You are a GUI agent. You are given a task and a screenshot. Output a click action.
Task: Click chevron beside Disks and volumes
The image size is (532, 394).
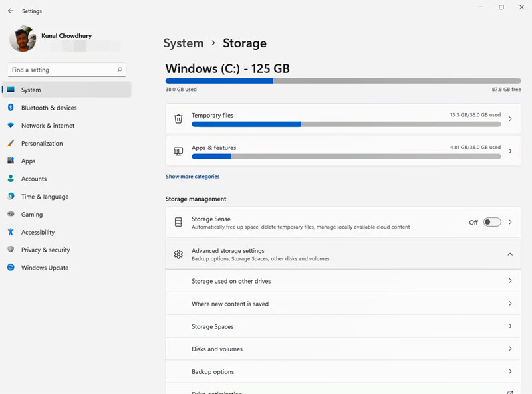510,349
